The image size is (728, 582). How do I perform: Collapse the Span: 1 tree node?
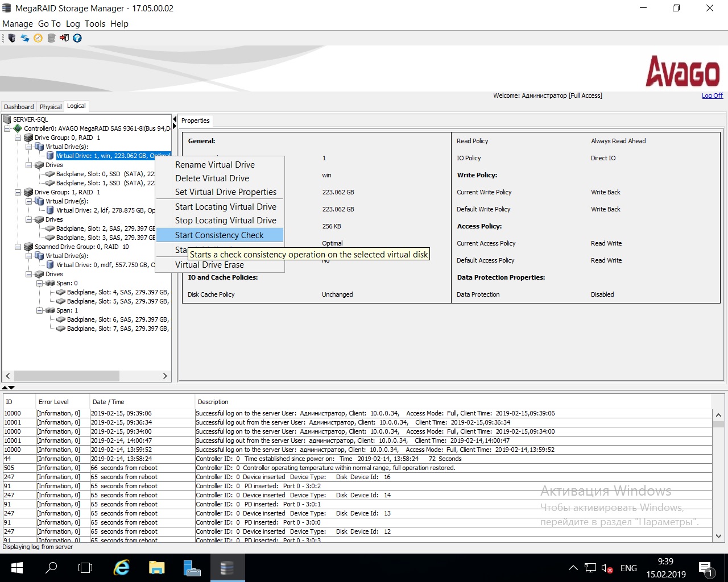pos(39,310)
